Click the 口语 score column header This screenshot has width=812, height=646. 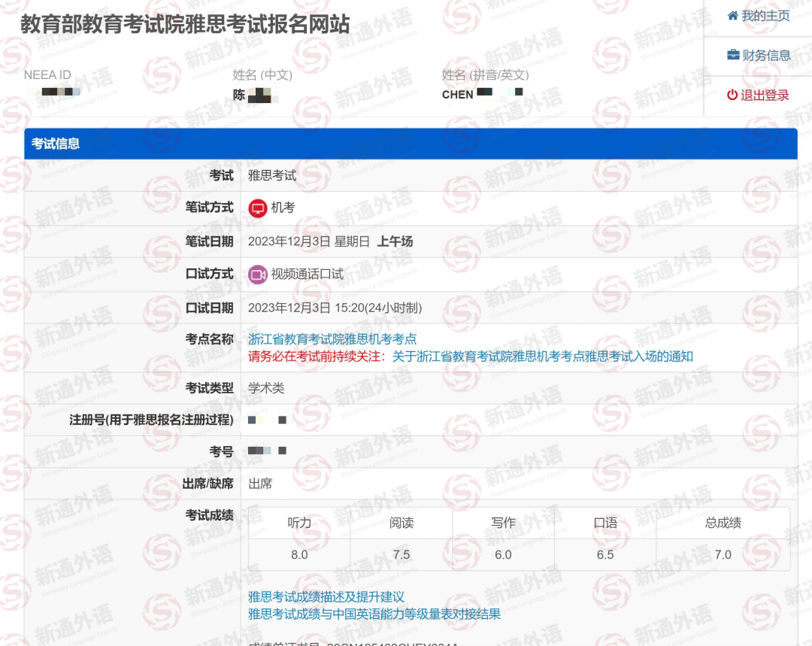click(605, 523)
